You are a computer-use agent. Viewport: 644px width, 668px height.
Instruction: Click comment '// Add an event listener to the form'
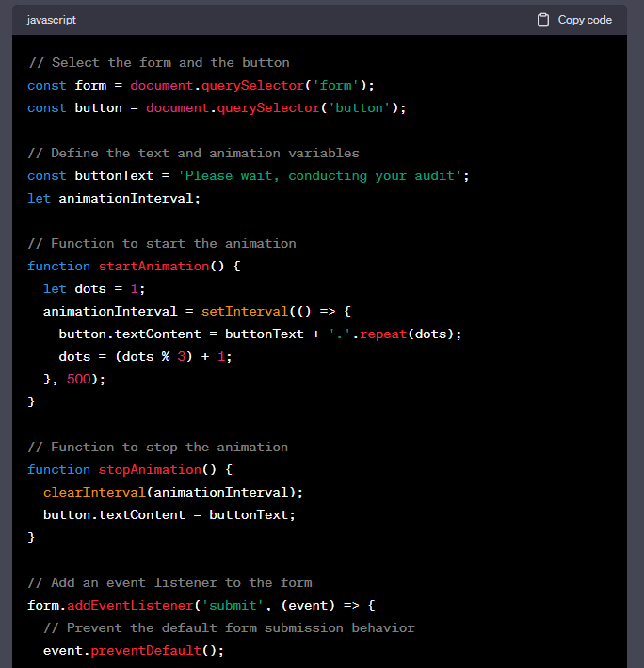pyautogui.click(x=169, y=583)
